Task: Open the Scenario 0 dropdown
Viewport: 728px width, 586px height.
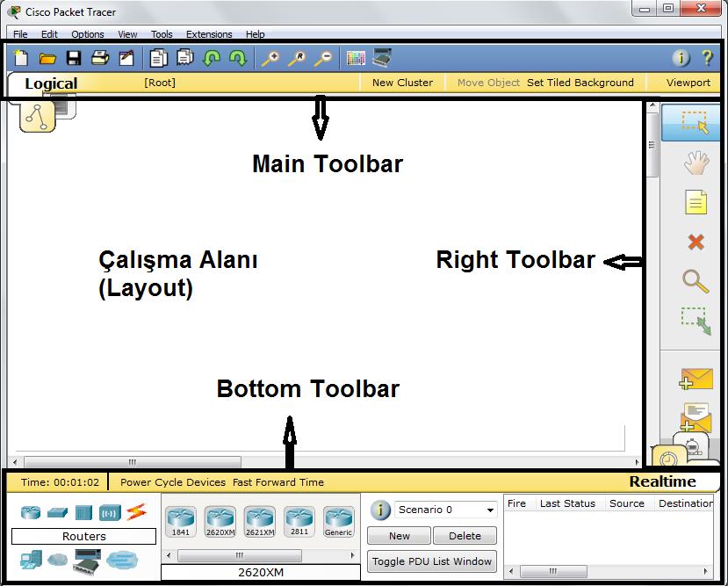Action: 446,510
